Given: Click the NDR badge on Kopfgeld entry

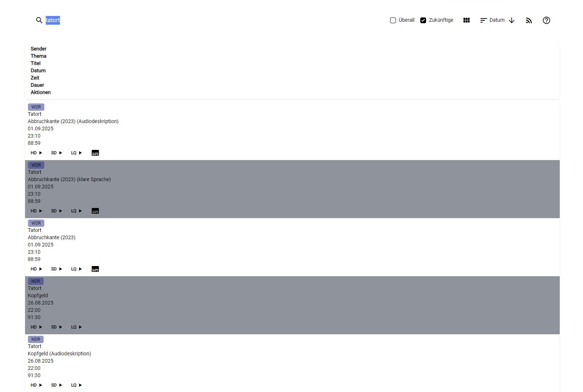Looking at the screenshot, I should [x=36, y=281].
